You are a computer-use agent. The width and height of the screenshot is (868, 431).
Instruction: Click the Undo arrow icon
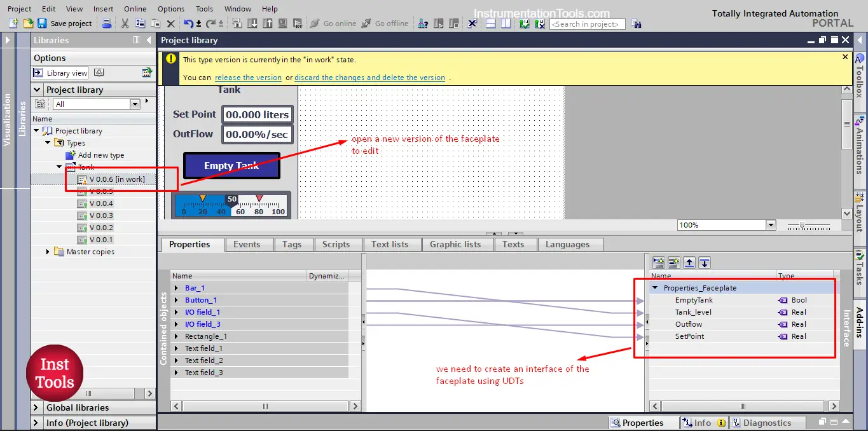pyautogui.click(x=189, y=24)
